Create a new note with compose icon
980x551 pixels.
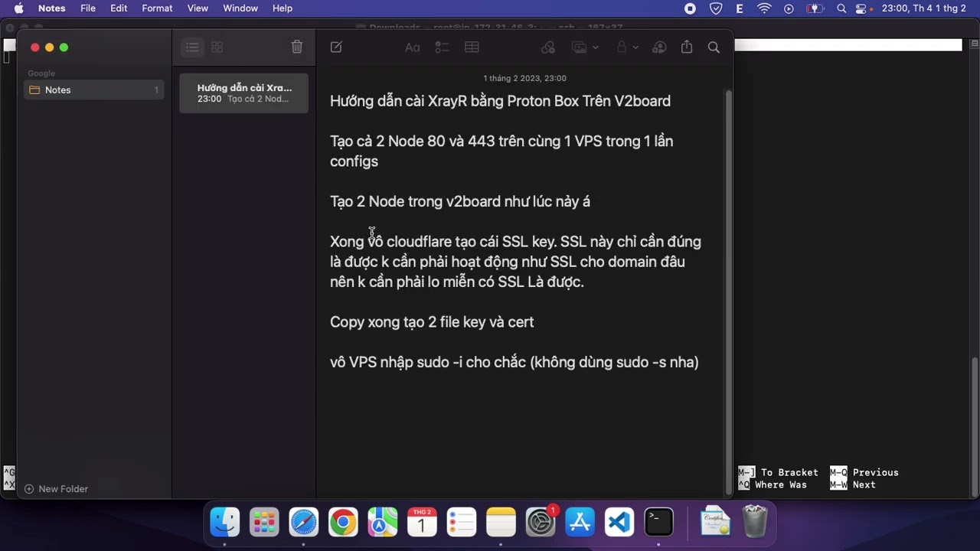[336, 47]
